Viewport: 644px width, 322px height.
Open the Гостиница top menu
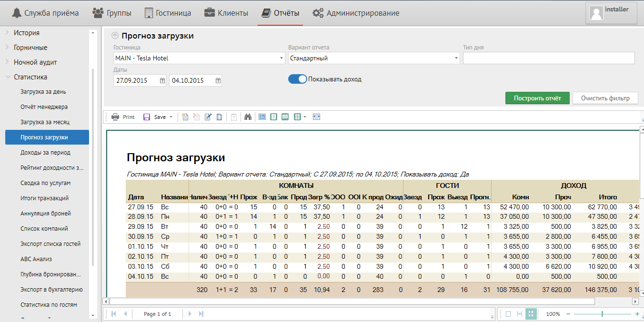tap(168, 13)
